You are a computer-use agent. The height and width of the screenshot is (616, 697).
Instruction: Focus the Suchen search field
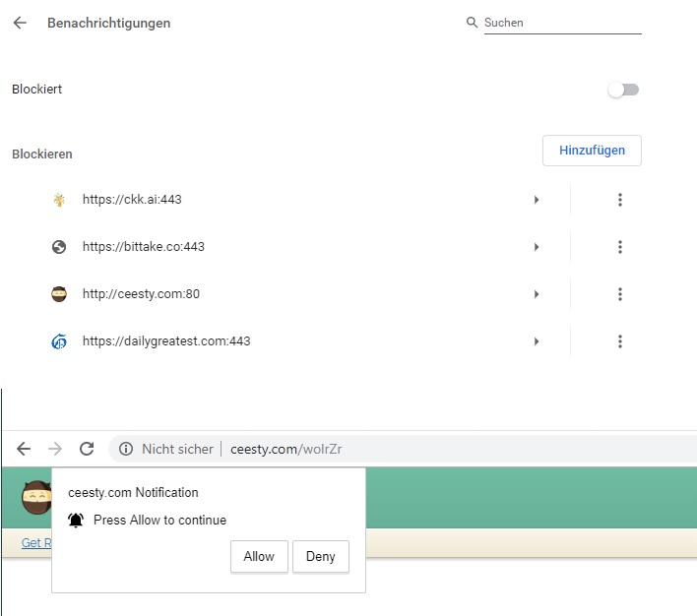(562, 23)
